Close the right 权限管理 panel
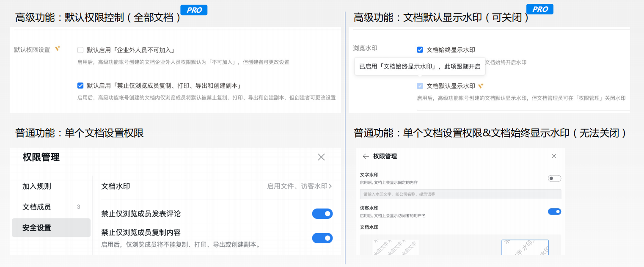The image size is (644, 267). click(554, 156)
